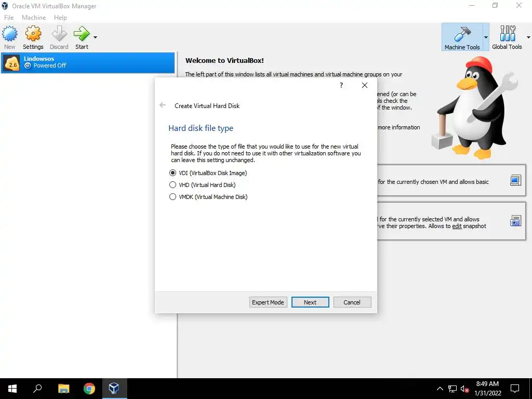Image resolution: width=532 pixels, height=399 pixels.
Task: Open File Explorer from the taskbar
Action: [x=63, y=389]
